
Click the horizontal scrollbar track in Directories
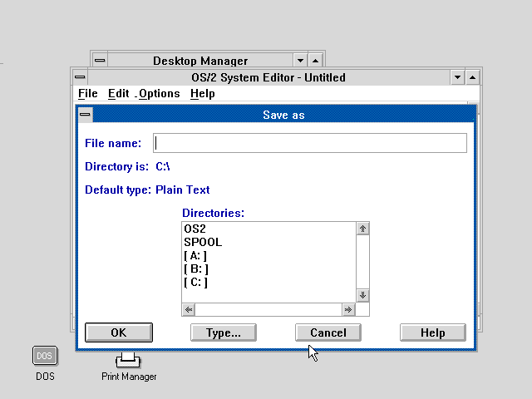tap(268, 309)
